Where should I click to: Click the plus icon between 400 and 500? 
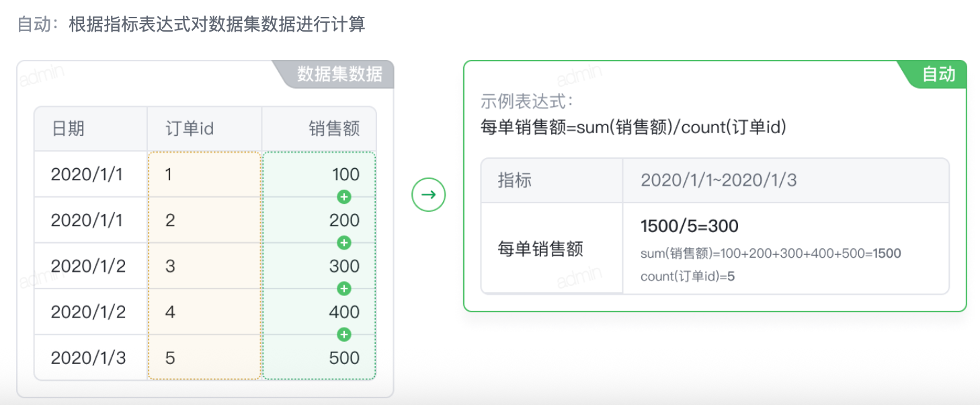coord(344,334)
